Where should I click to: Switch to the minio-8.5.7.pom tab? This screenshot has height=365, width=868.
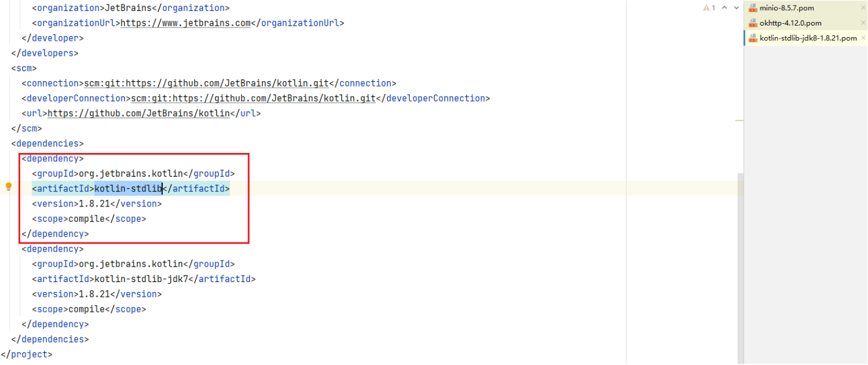(x=786, y=9)
